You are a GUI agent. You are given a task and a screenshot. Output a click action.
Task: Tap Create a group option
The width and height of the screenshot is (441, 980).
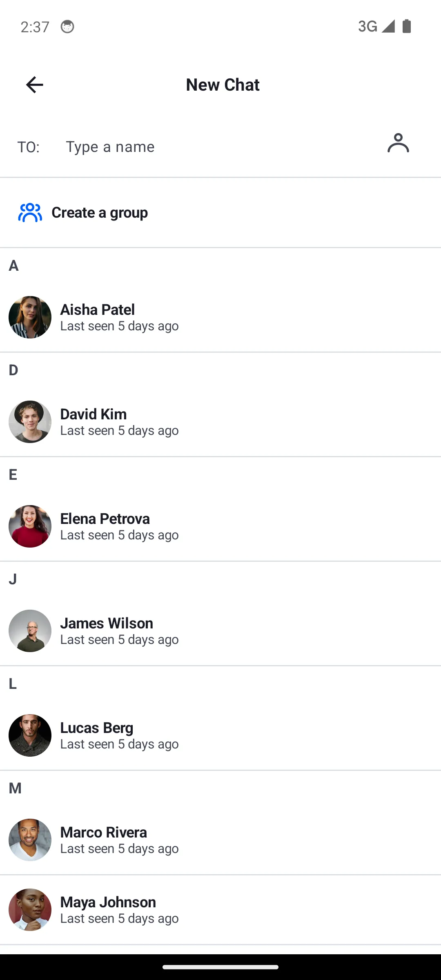100,212
